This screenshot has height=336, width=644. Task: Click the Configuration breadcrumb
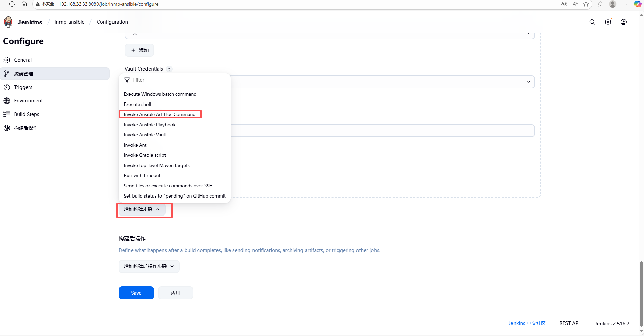click(x=112, y=22)
